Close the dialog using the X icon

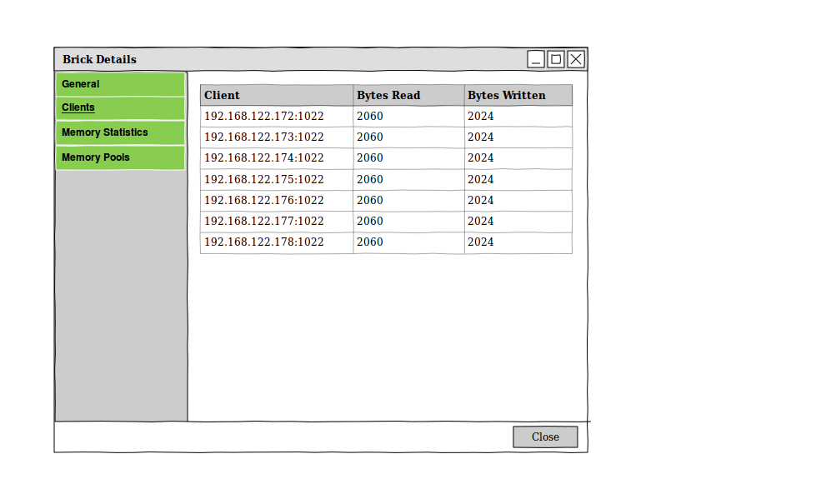click(576, 59)
